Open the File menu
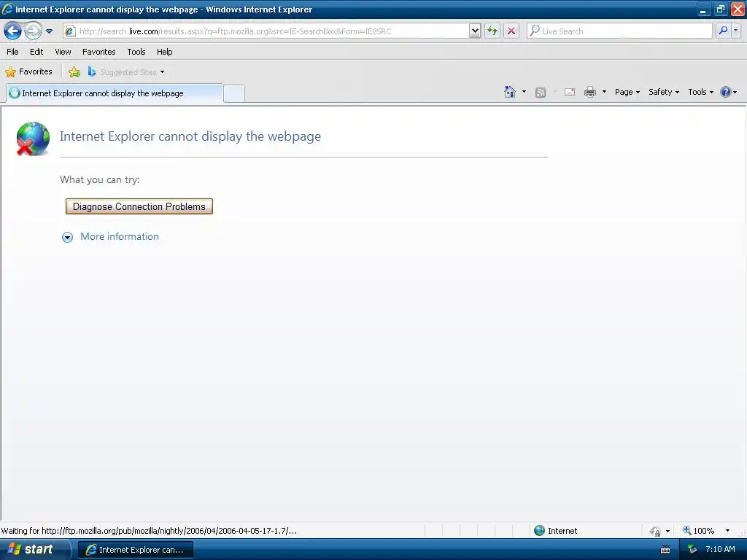Viewport: 747px width, 560px height. click(x=12, y=52)
